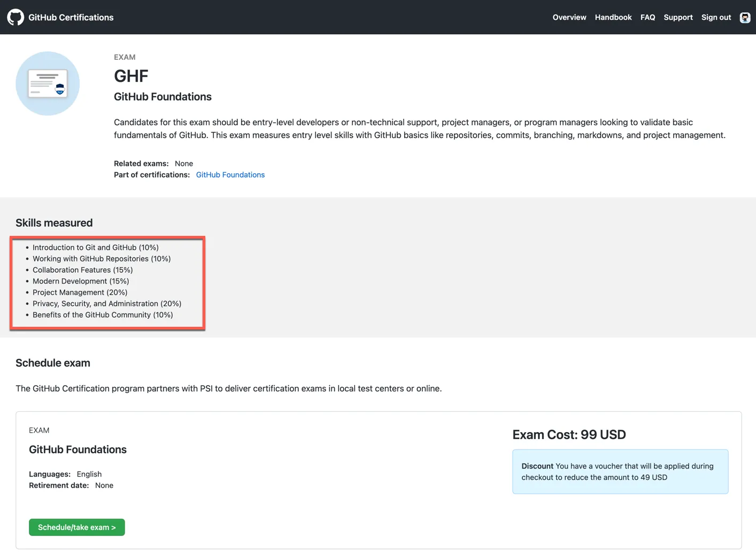Click the Exam Cost: 99 USD heading

(x=569, y=435)
